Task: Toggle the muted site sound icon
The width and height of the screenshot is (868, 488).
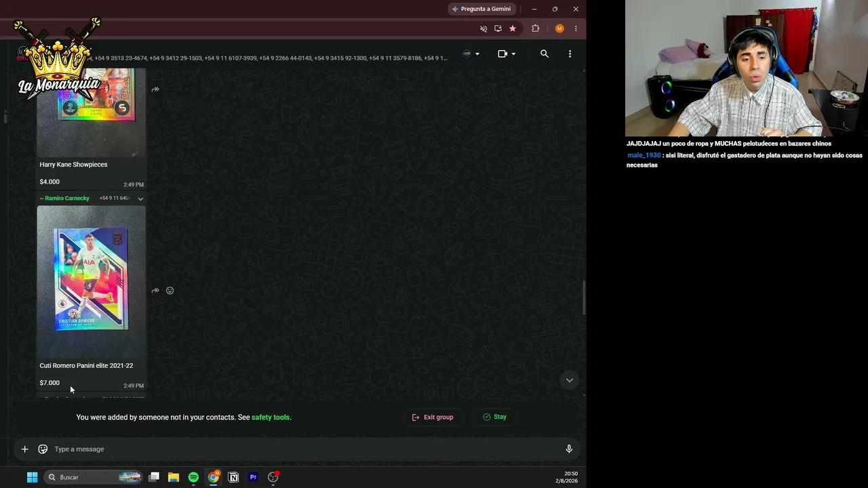Action: coord(484,28)
